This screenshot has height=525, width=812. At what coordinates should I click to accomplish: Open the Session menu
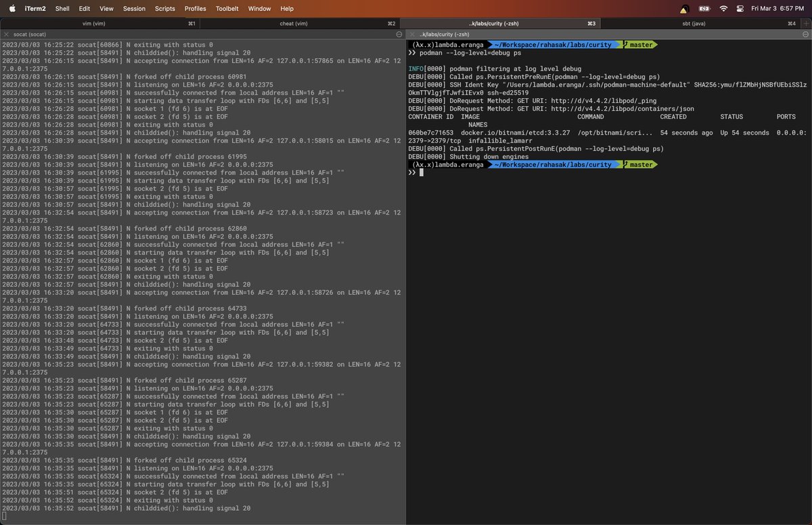[133, 9]
